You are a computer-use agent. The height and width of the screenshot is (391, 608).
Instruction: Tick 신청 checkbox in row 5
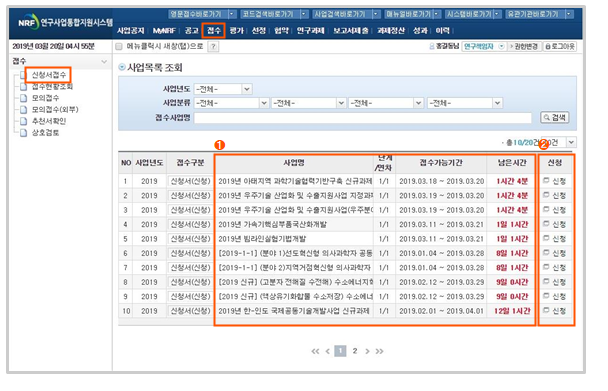546,238
